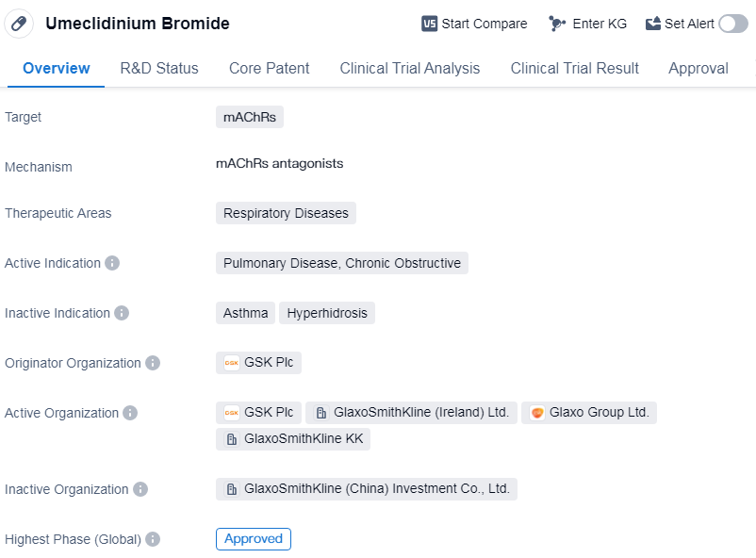756x558 pixels.
Task: Click the Approved phase badge
Action: [x=253, y=539]
